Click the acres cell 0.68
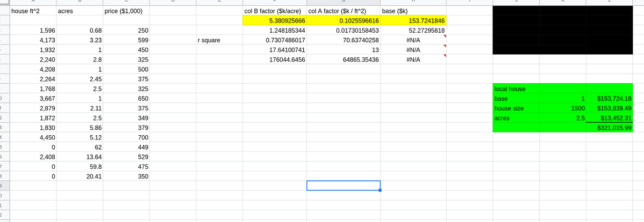 79,31
